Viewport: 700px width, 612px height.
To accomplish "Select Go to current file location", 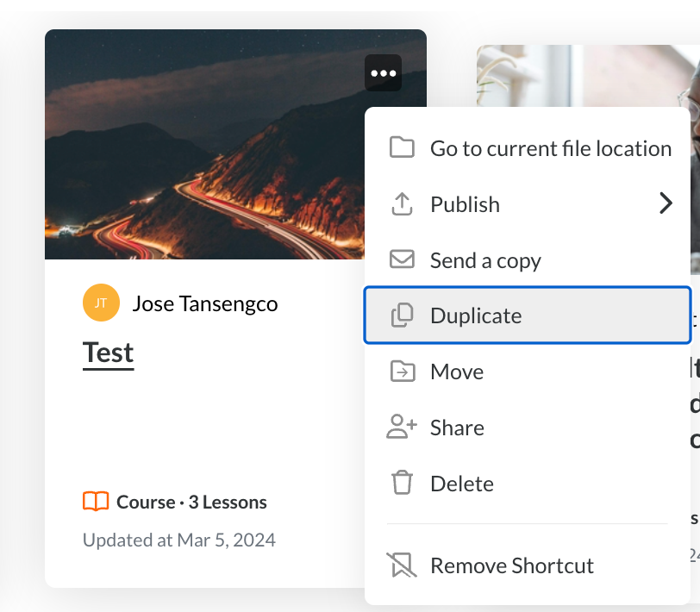I will 550,148.
